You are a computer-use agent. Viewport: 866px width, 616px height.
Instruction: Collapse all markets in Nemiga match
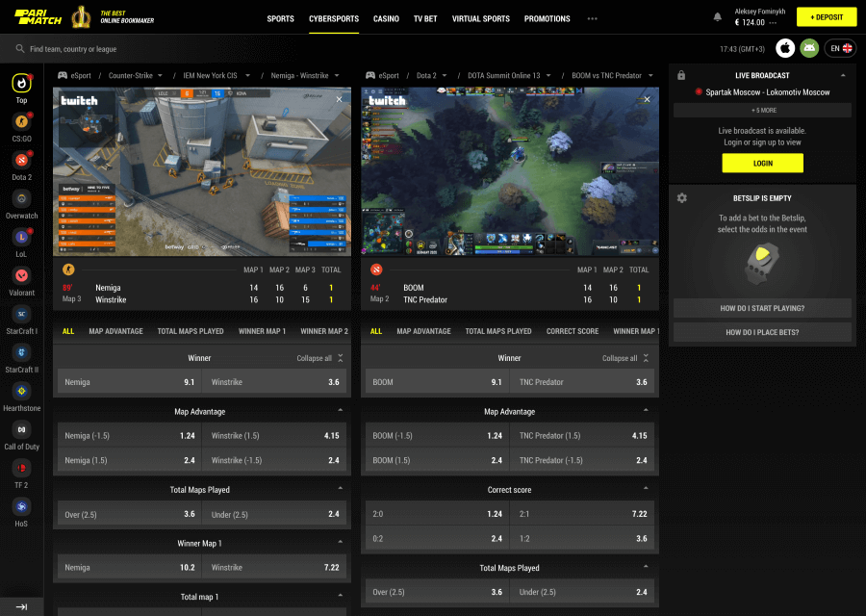point(319,358)
